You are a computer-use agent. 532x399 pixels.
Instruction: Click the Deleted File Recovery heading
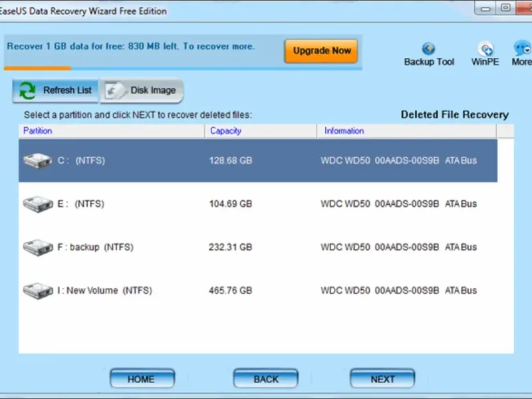455,115
